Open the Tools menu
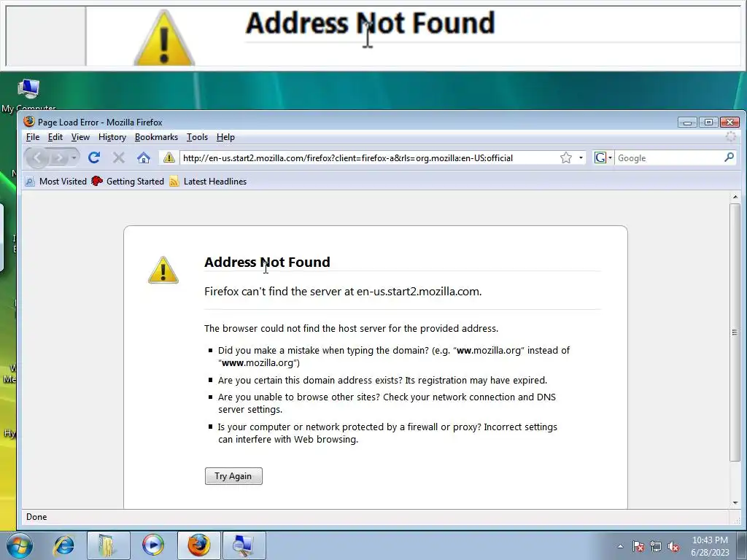This screenshot has height=560, width=747. click(197, 137)
